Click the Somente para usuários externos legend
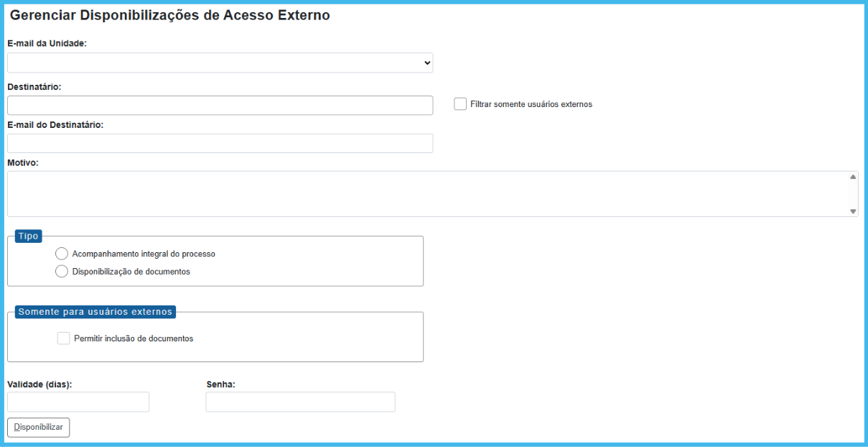The width and height of the screenshot is (868, 447). 95,312
